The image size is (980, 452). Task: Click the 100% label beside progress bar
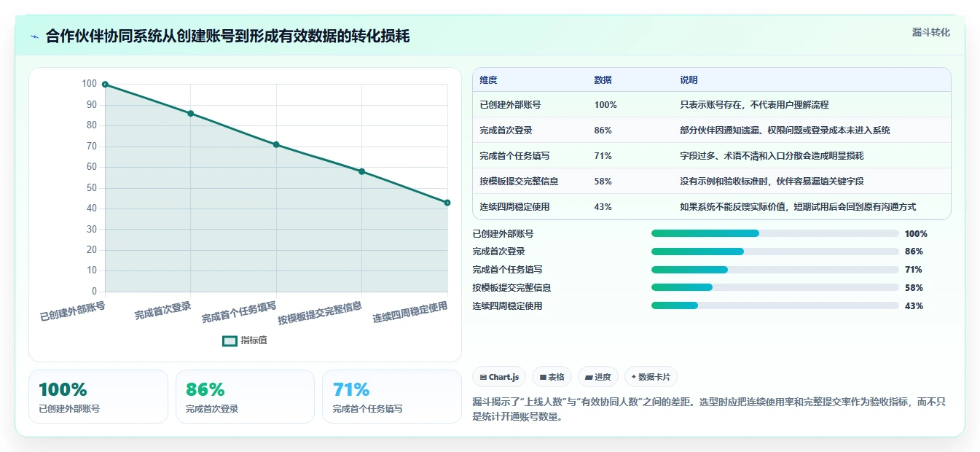tap(916, 234)
